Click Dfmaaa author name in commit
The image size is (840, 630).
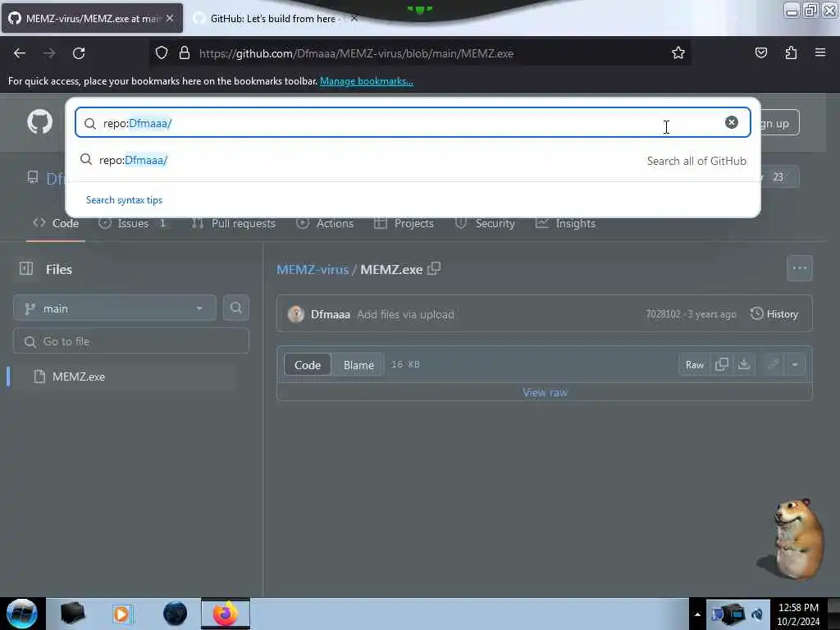331,314
